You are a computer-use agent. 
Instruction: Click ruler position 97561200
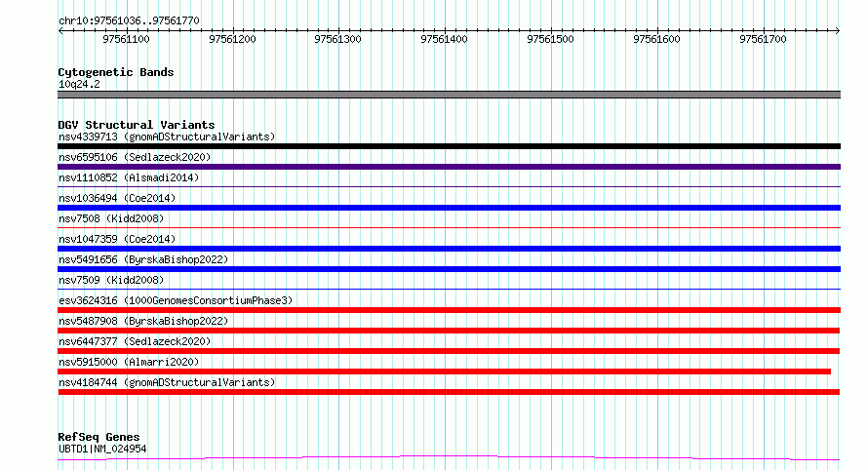(x=232, y=39)
